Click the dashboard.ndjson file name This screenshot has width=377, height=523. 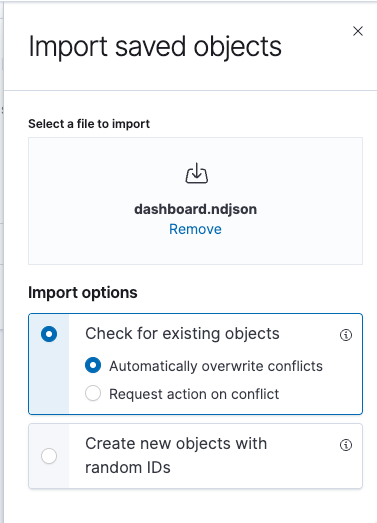point(196,209)
